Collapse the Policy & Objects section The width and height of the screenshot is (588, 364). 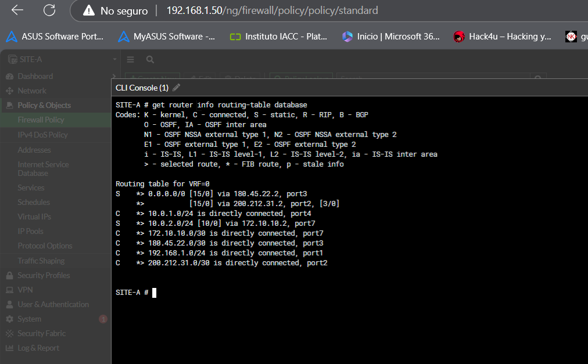click(x=44, y=105)
